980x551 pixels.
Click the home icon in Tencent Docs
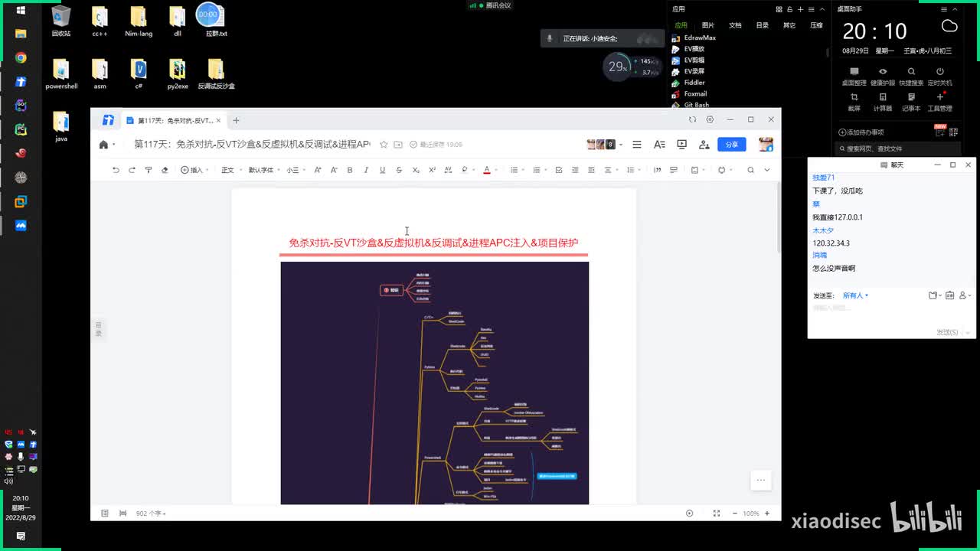(104, 145)
